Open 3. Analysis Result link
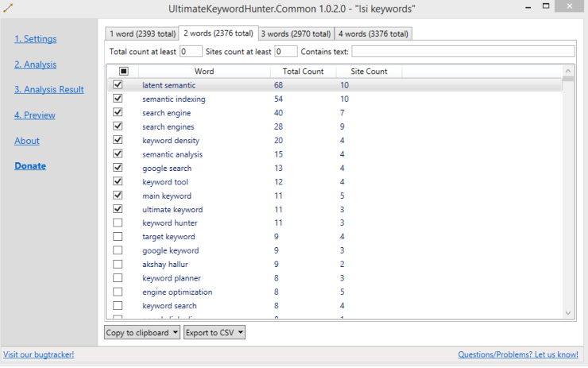588x368 pixels. [49, 89]
